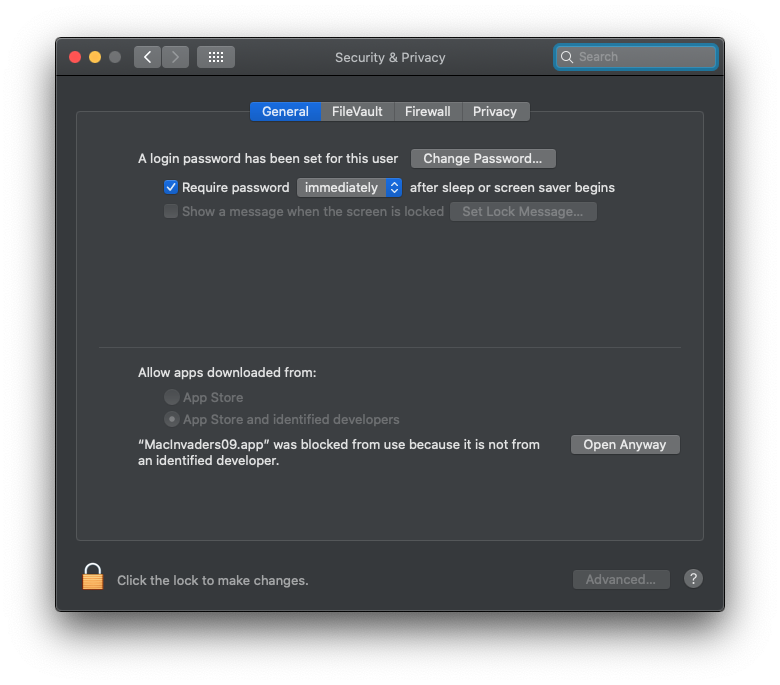Open the Firewall tab

(x=428, y=111)
